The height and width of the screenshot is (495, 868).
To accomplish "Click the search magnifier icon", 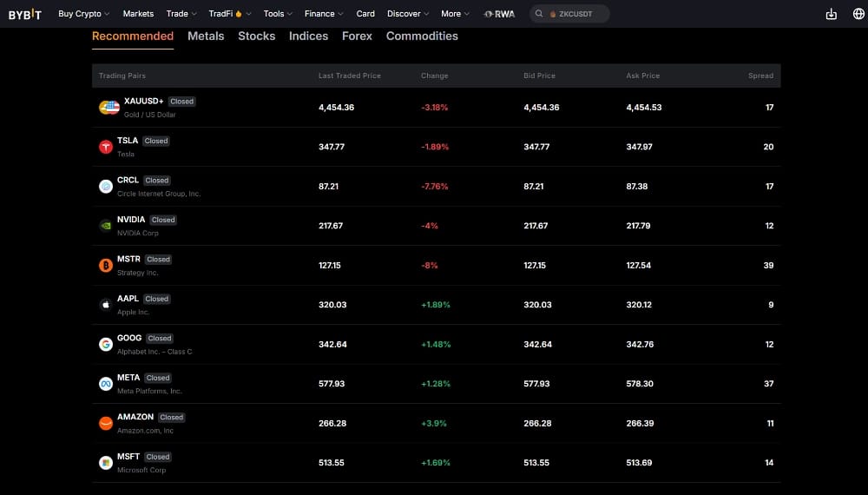I will (539, 14).
